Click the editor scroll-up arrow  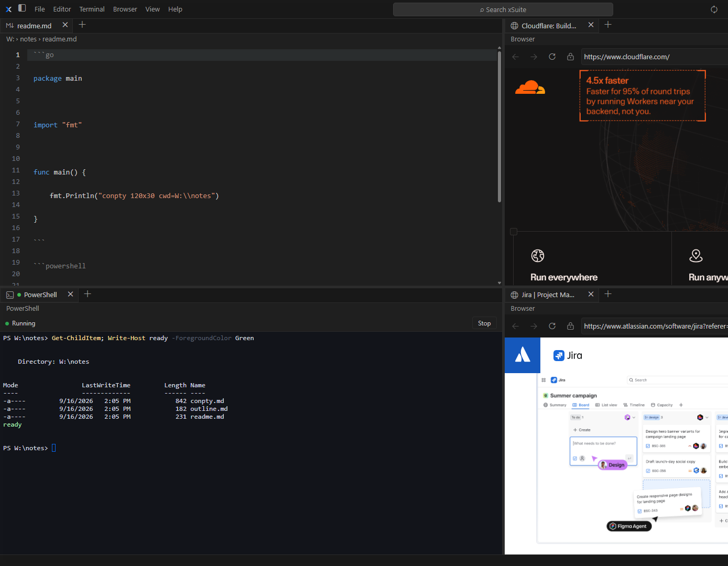499,48
